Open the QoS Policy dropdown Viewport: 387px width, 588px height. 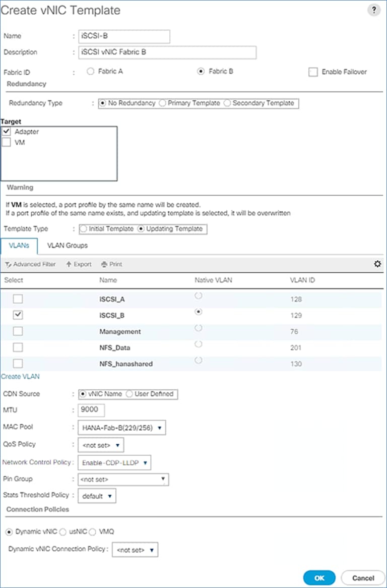[101, 445]
